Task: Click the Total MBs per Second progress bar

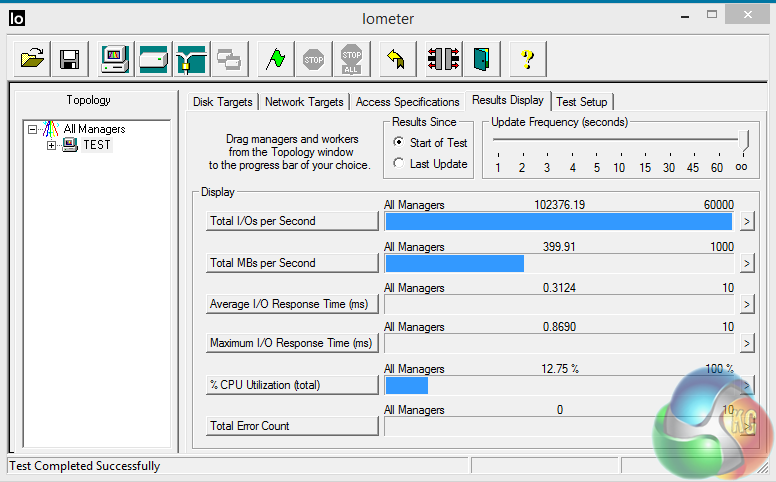Action: pos(559,264)
